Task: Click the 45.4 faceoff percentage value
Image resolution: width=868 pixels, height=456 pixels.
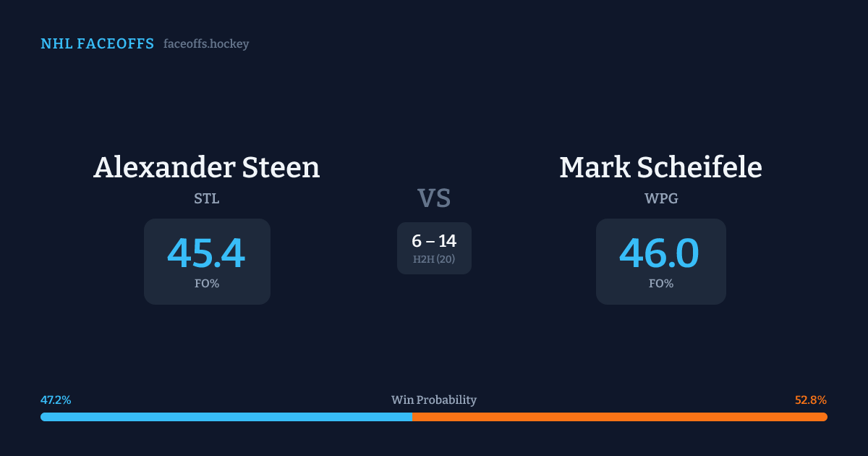Action: pyautogui.click(x=207, y=253)
